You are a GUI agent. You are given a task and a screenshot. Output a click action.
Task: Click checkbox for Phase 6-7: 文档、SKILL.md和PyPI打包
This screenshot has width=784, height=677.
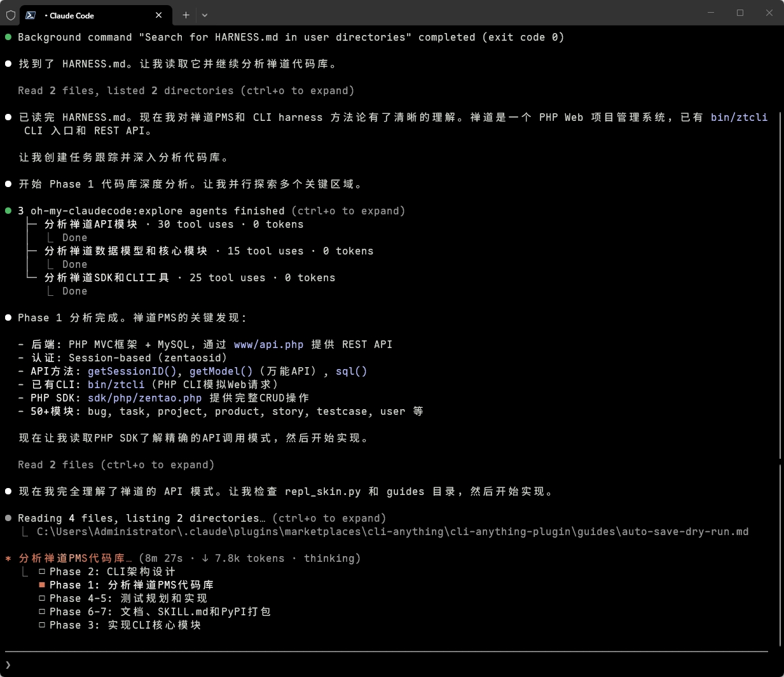pos(42,611)
